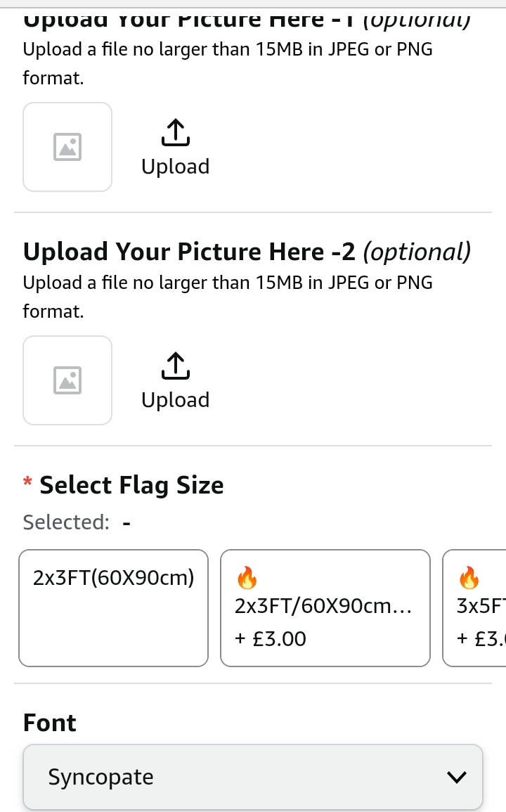Click image placeholder icon for Picture -2

pos(67,380)
